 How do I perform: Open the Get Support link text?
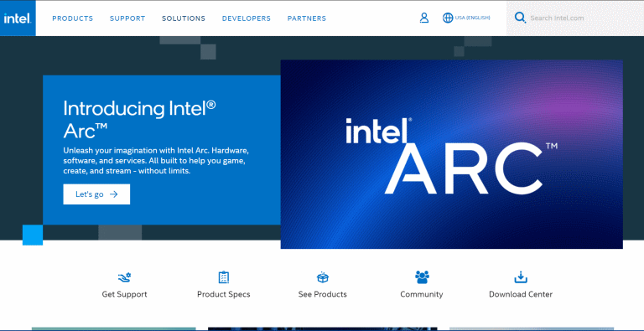point(124,294)
